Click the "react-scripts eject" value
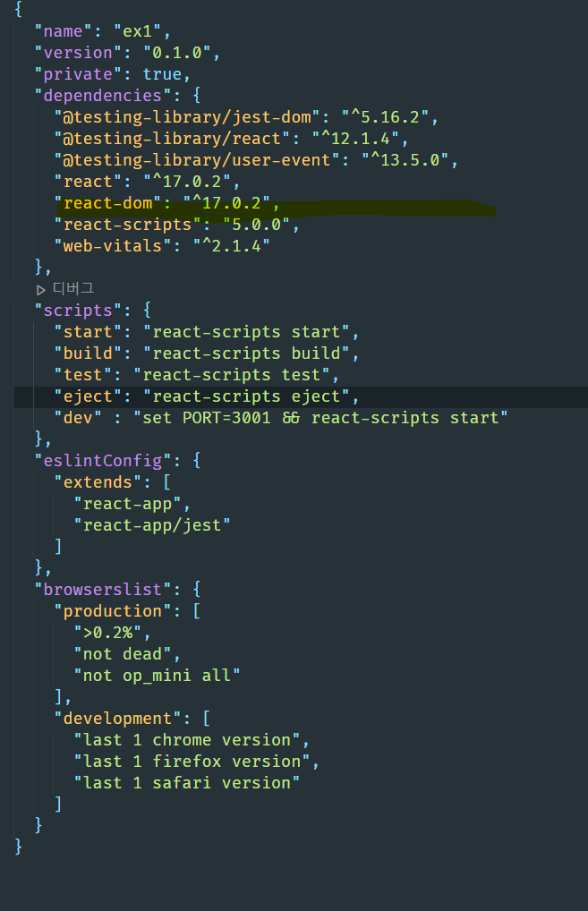The width and height of the screenshot is (588, 911). (246, 396)
